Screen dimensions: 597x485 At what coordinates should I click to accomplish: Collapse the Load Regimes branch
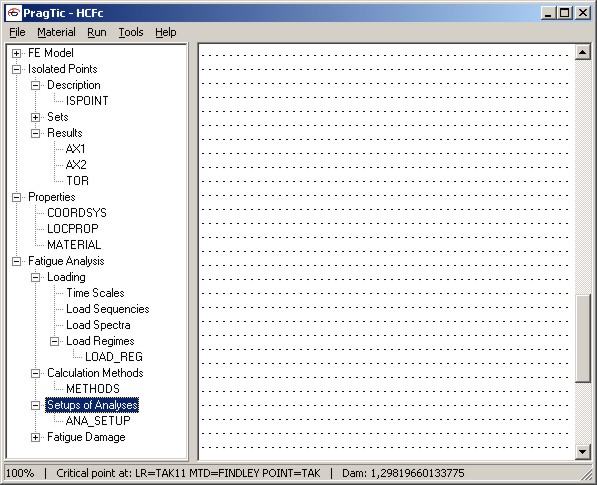click(x=54, y=341)
